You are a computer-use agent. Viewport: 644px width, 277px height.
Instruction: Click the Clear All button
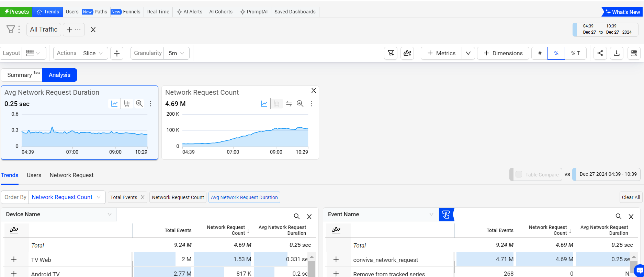tap(631, 197)
